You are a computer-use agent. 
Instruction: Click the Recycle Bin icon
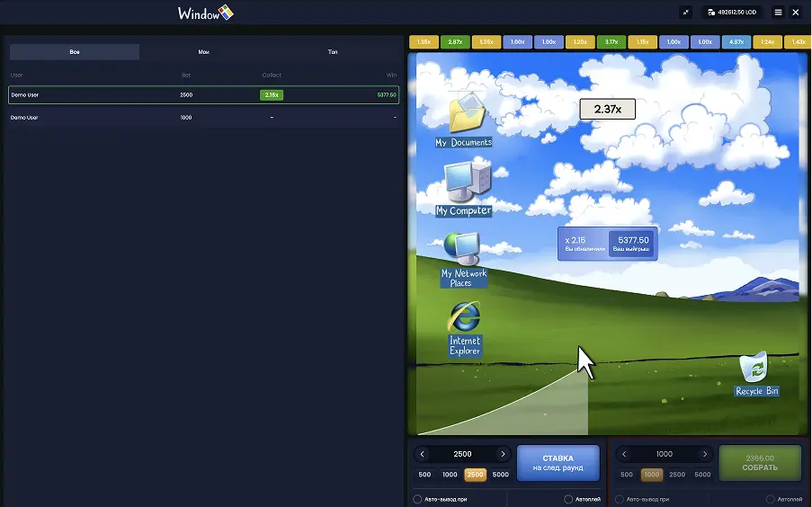coord(754,367)
